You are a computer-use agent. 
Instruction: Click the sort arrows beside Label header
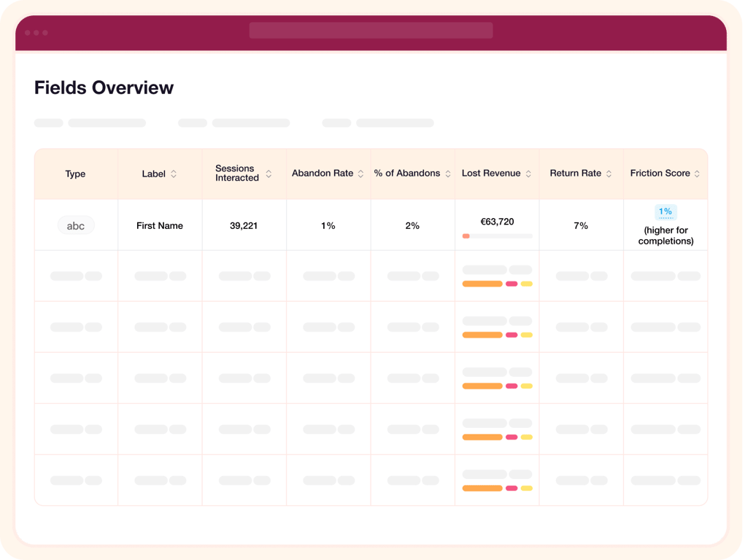[173, 174]
